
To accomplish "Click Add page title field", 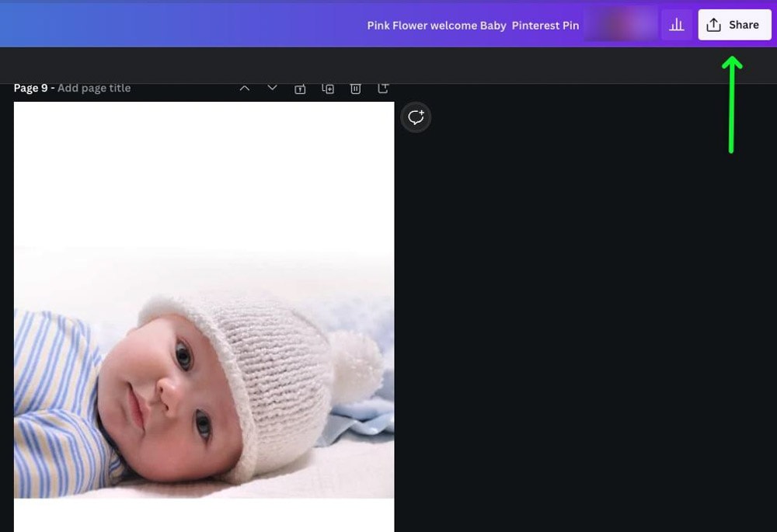I will 94,89.
